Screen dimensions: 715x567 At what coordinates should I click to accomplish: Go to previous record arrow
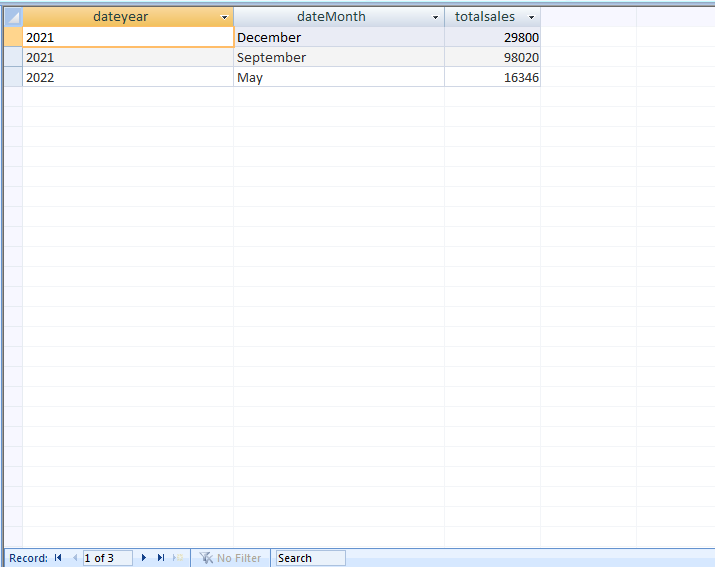pyautogui.click(x=75, y=557)
